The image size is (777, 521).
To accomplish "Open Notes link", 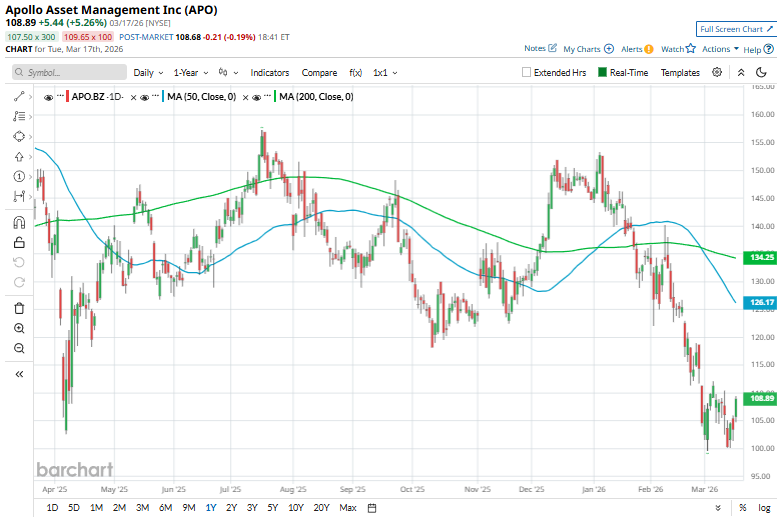I will pyautogui.click(x=540, y=49).
